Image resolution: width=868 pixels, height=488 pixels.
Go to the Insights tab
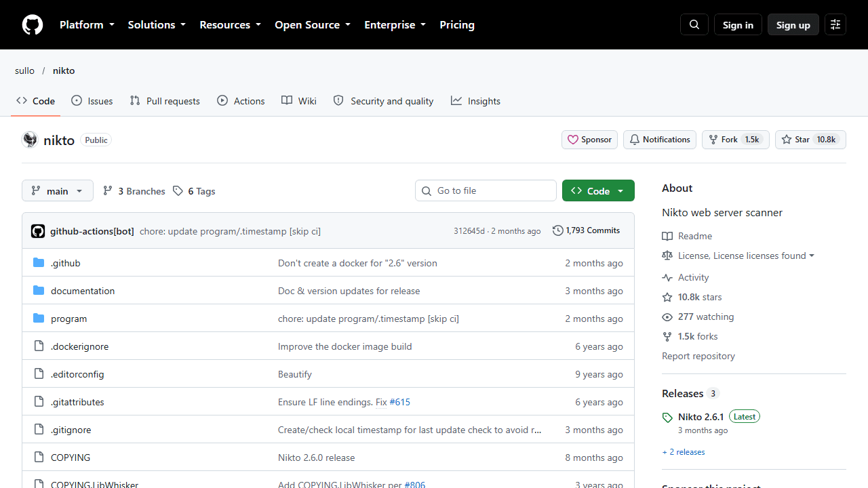pos(475,101)
